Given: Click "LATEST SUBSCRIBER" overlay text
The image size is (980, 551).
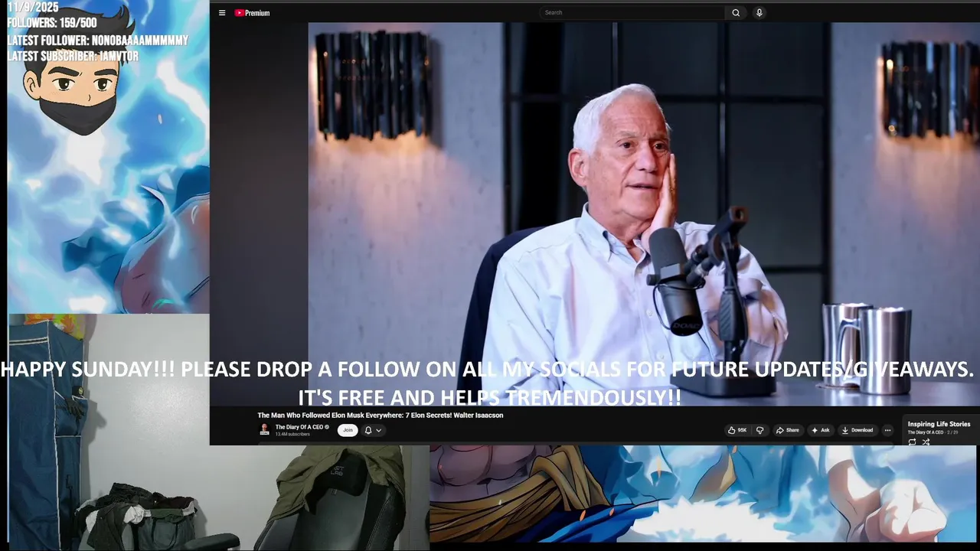Looking at the screenshot, I should pos(73,57).
